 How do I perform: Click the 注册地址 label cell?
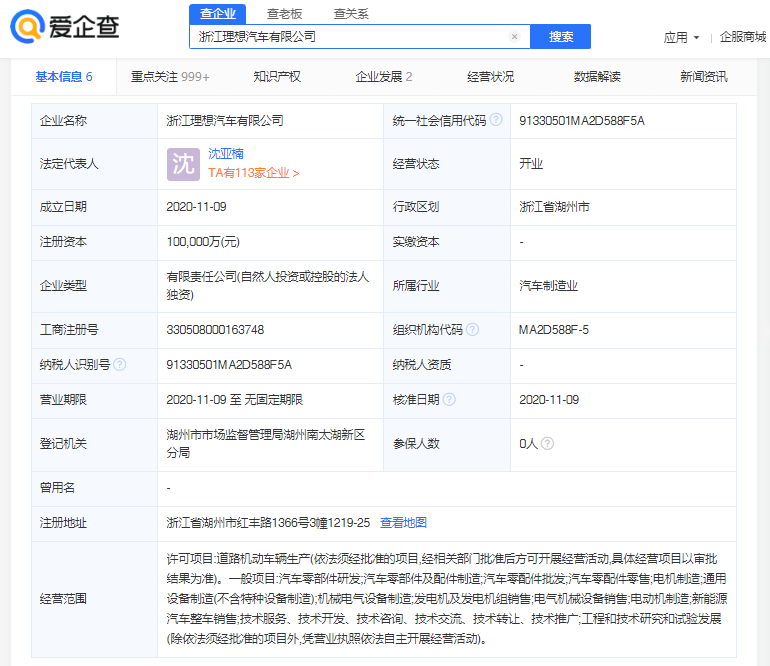pos(94,524)
